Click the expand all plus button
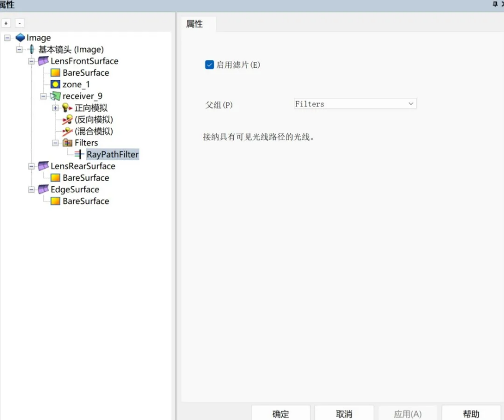Screen dimensions: 504x420 (6, 23)
